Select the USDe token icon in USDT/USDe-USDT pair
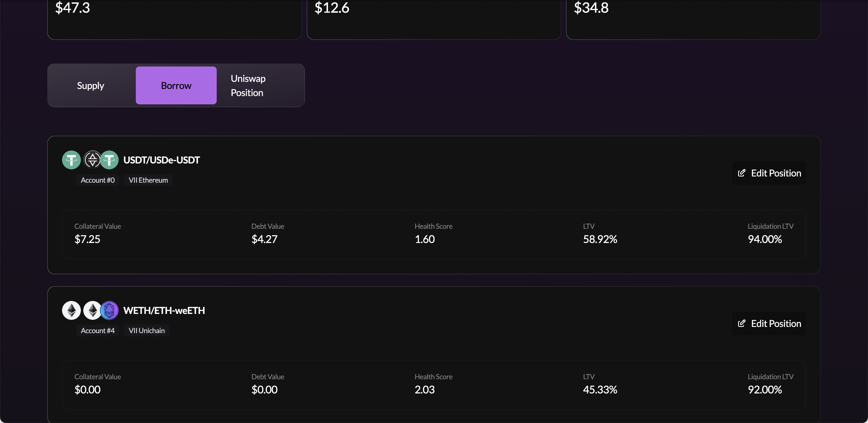Screen dimensions: 868x423 pyautogui.click(x=93, y=160)
